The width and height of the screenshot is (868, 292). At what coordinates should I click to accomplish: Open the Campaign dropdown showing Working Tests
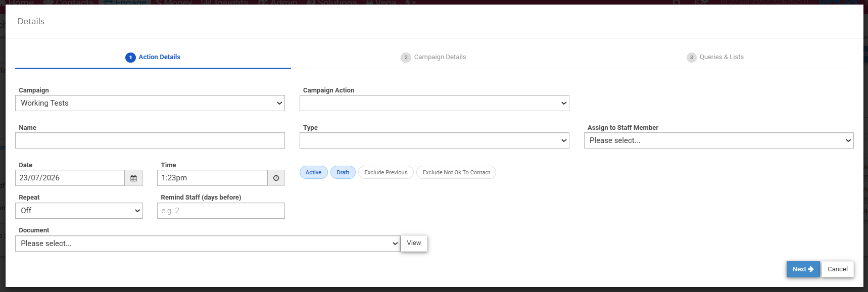click(150, 103)
